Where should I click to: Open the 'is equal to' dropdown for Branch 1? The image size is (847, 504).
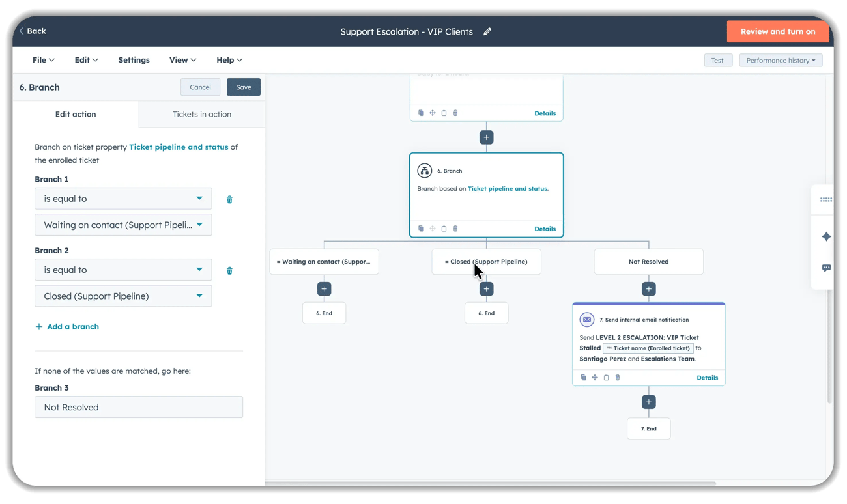pos(123,198)
